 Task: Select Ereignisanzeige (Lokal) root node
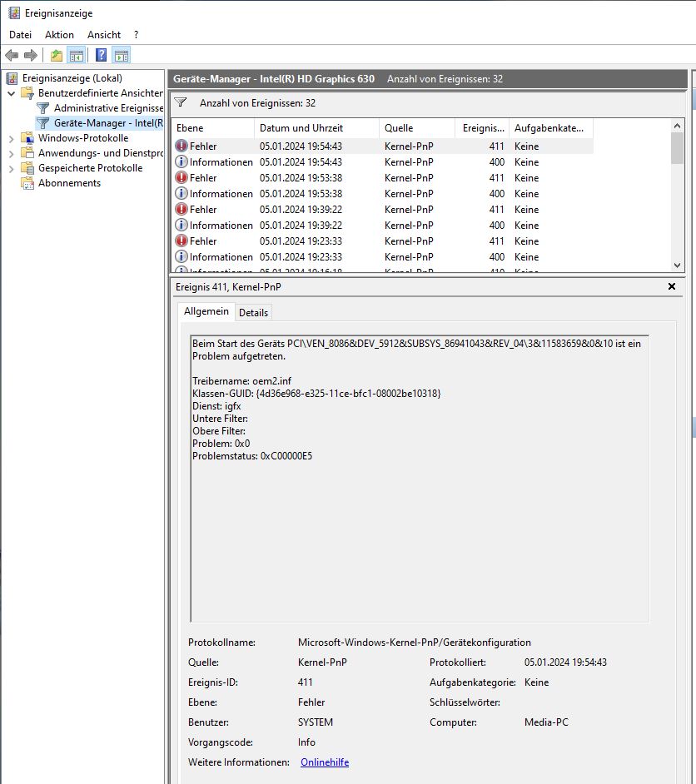[72, 78]
